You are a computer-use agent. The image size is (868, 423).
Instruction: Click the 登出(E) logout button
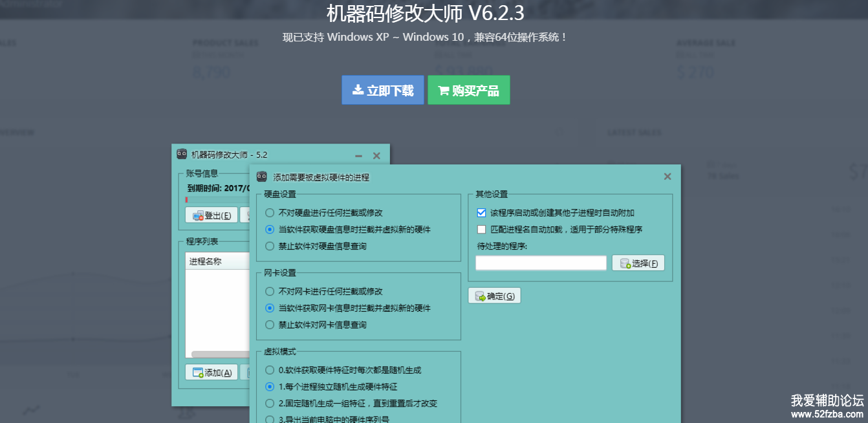[x=212, y=215]
